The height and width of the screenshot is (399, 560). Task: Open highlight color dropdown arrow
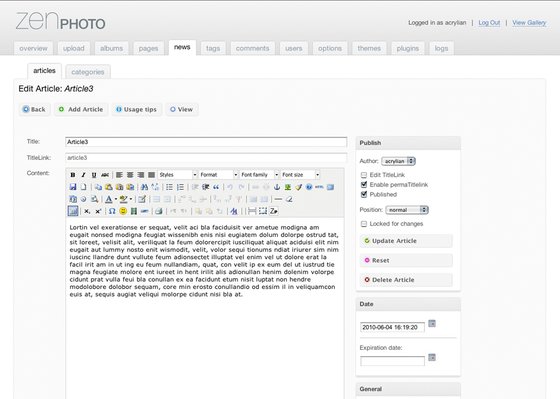130,199
